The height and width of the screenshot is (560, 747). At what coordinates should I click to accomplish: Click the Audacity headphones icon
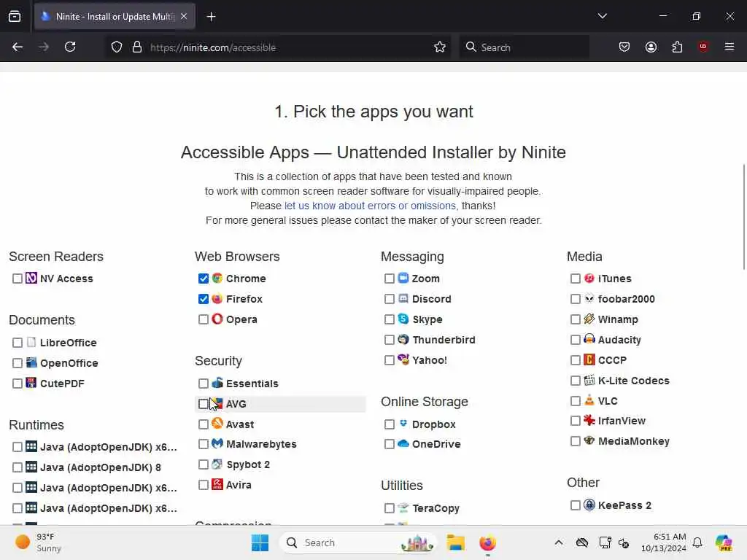(589, 340)
